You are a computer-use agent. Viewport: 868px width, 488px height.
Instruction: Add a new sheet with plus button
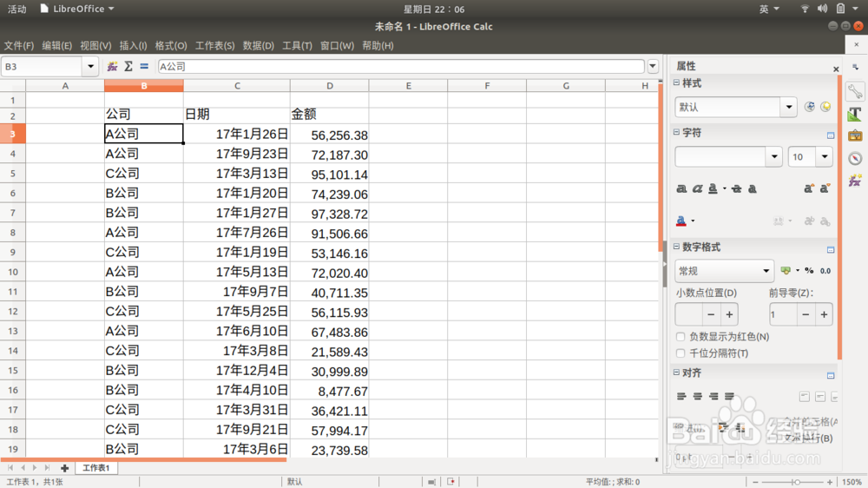click(64, 468)
